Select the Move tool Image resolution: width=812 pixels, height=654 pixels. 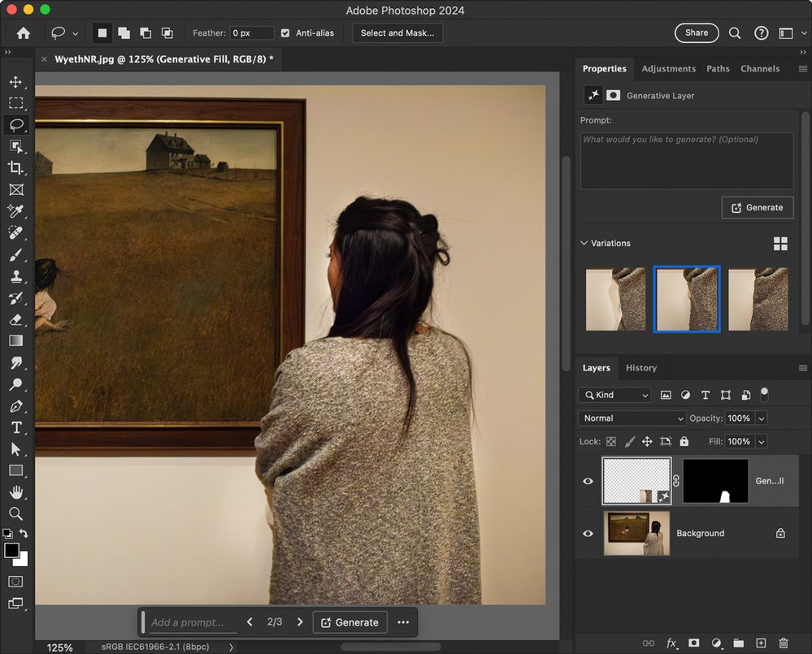[x=15, y=82]
